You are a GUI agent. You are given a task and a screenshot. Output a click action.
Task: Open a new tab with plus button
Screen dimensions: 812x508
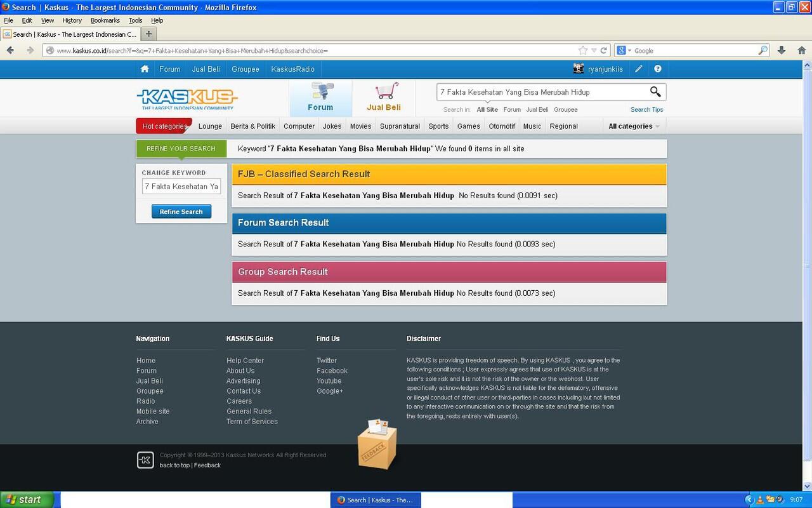tap(148, 34)
